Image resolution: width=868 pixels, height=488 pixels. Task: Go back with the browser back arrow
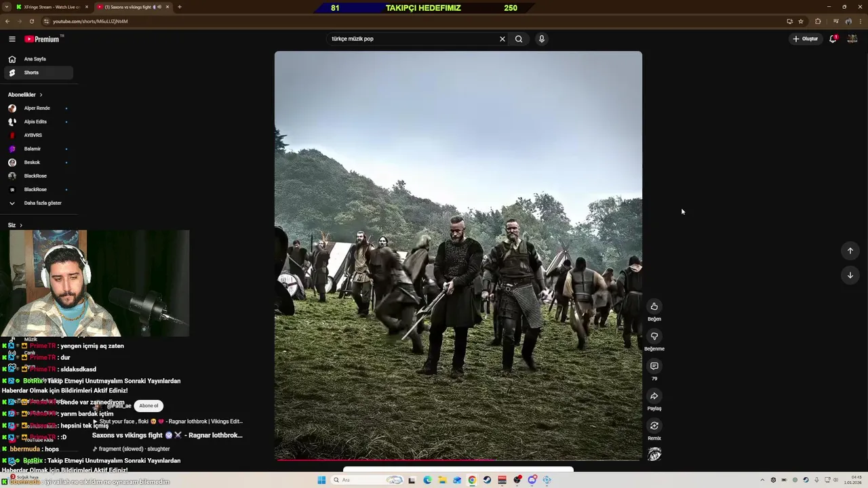tap(7, 21)
